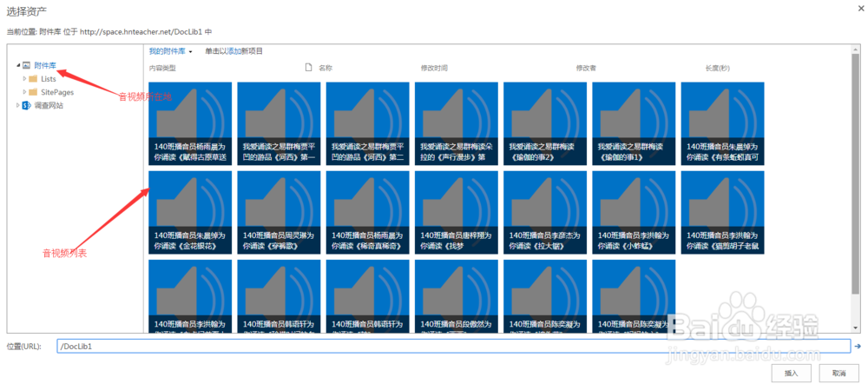Sort by the 长度(秒) column header

pyautogui.click(x=718, y=68)
